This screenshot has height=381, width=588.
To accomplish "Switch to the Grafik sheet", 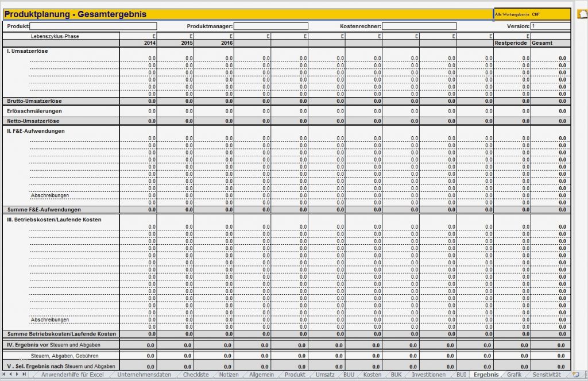I will tap(514, 375).
